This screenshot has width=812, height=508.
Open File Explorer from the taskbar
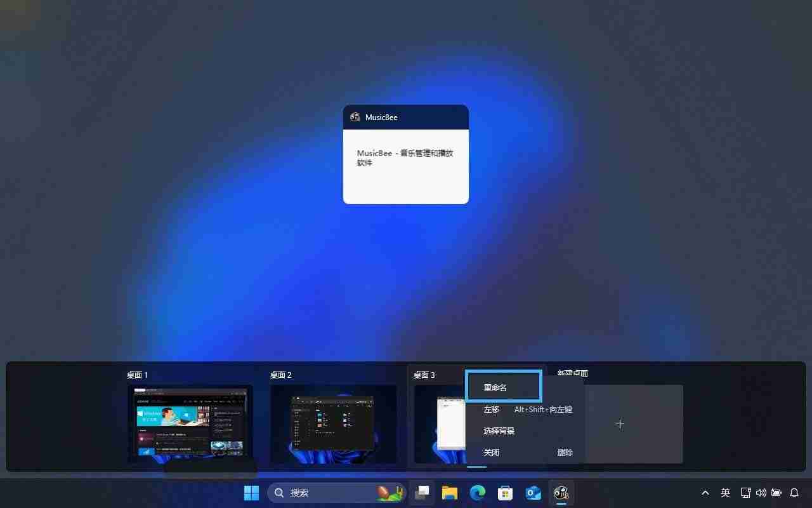click(x=450, y=492)
